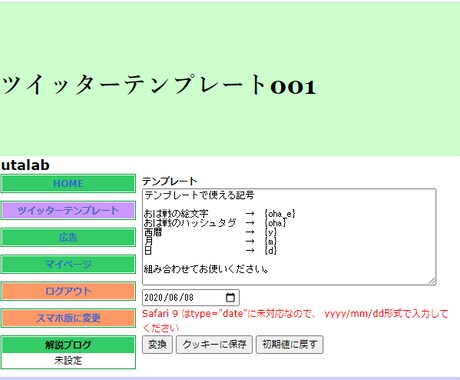Open the calendar picker icon
The height and width of the screenshot is (380, 460).
coord(230,297)
